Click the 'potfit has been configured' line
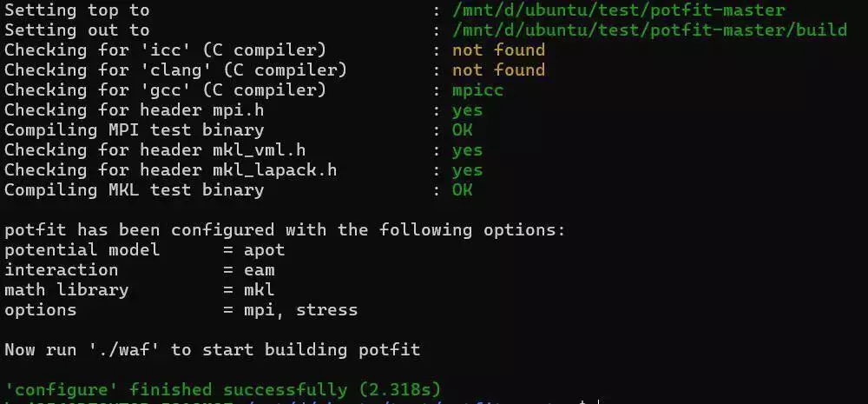 point(285,229)
